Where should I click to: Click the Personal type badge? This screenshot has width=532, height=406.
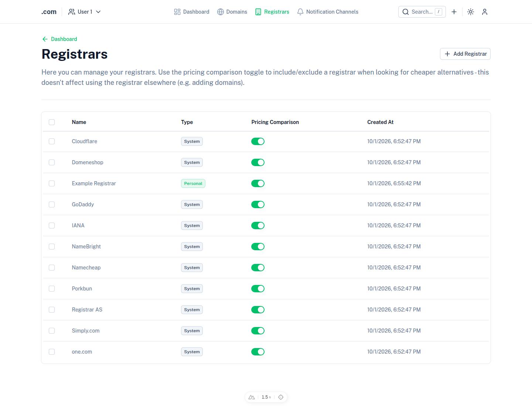[x=193, y=183]
